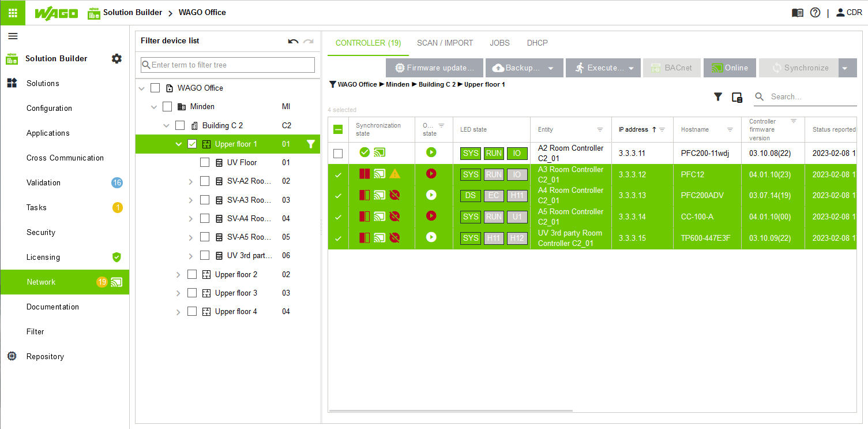Open the app launcher grid icon
The width and height of the screenshot is (868, 429).
point(13,13)
